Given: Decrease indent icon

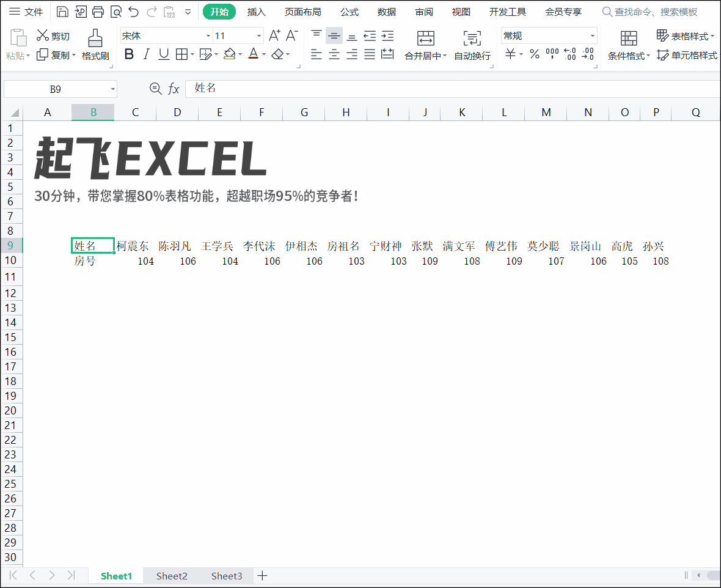Looking at the screenshot, I should coord(370,35).
